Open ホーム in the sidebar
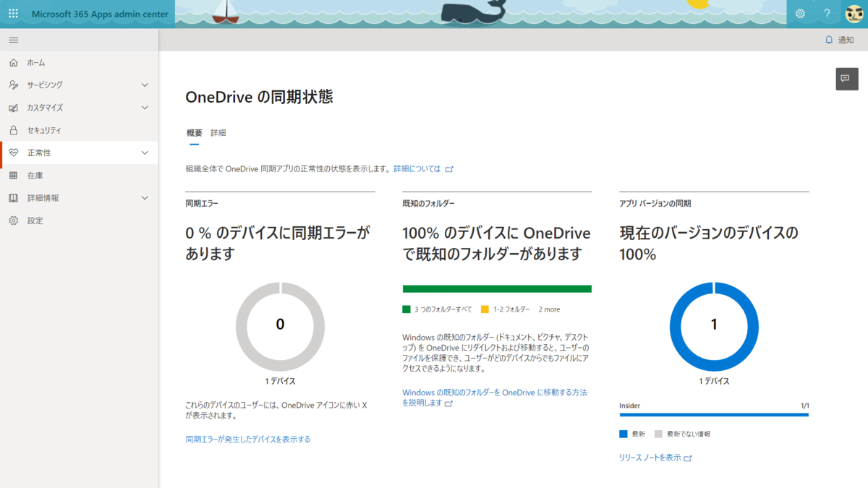Screen dimensions: 868x488 click(x=80, y=63)
